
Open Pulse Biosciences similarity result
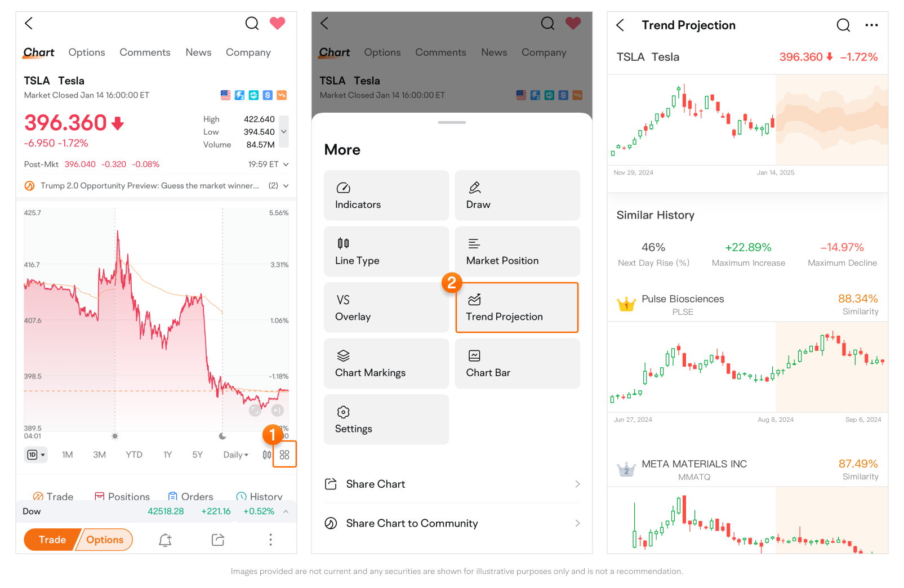[747, 305]
